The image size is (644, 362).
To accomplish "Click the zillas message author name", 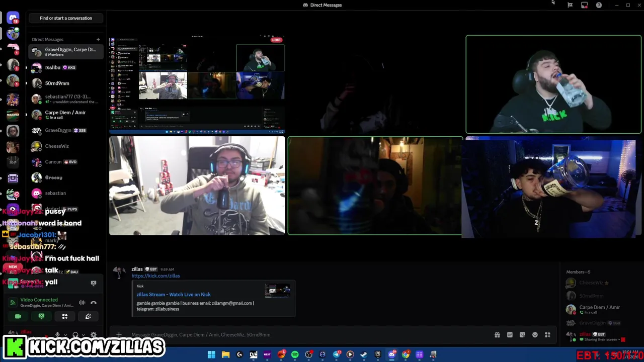I will 137,269.
